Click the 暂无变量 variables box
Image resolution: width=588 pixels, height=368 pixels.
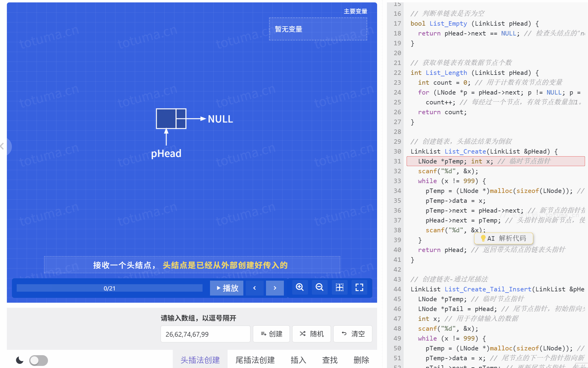click(x=318, y=29)
